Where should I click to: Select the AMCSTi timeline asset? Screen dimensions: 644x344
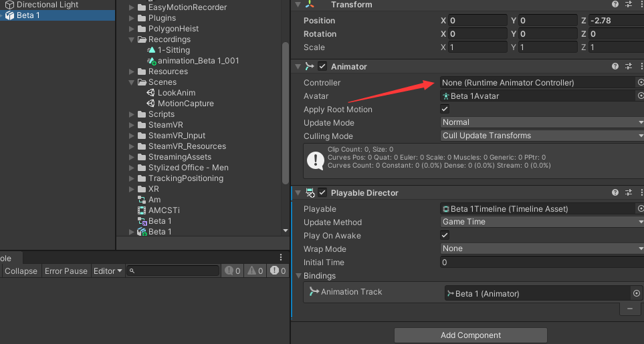click(159, 210)
